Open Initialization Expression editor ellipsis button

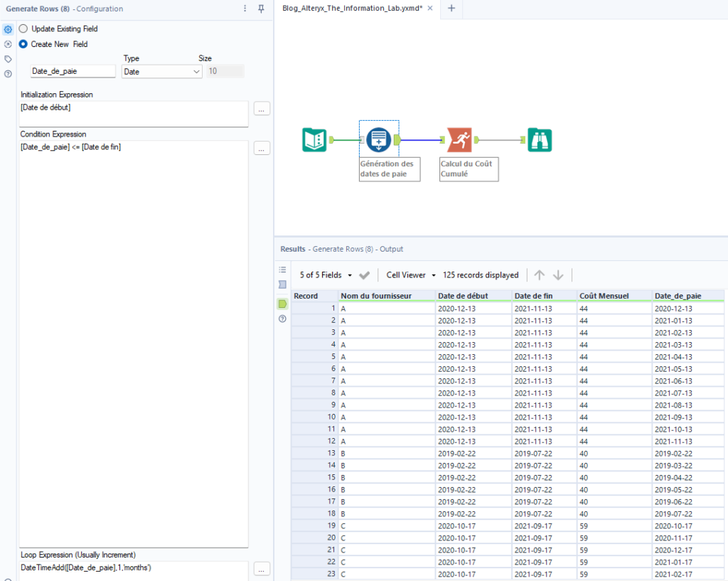262,109
